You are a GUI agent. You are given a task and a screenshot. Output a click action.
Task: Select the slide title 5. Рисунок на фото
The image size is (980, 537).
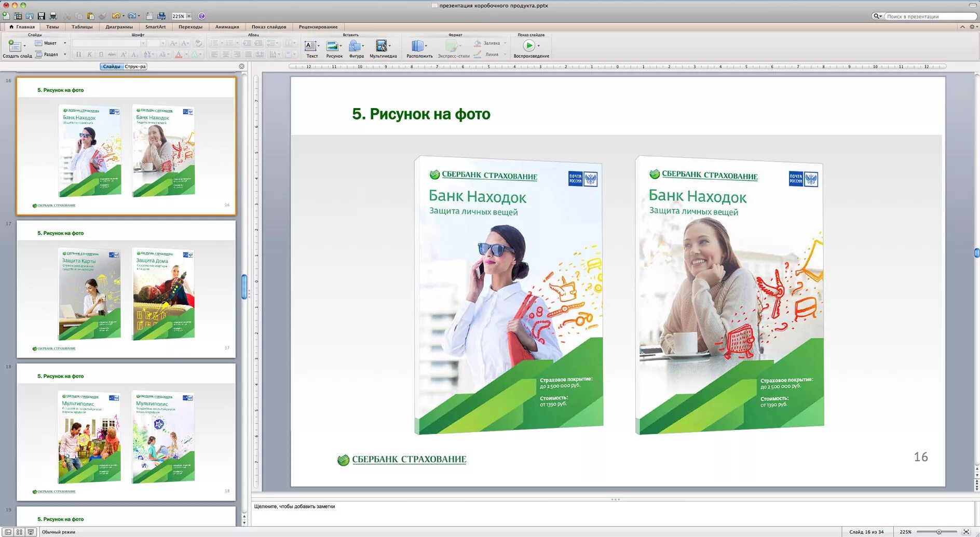421,114
